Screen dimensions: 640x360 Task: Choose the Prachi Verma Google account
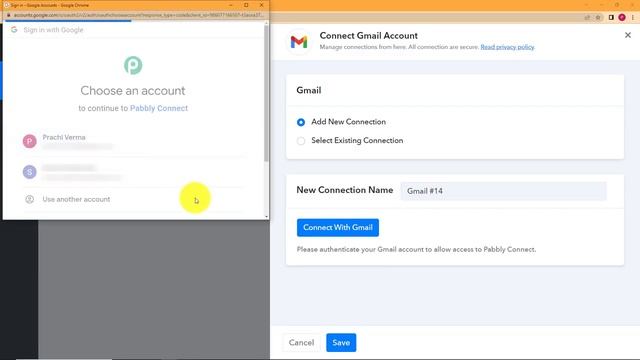tap(135, 141)
